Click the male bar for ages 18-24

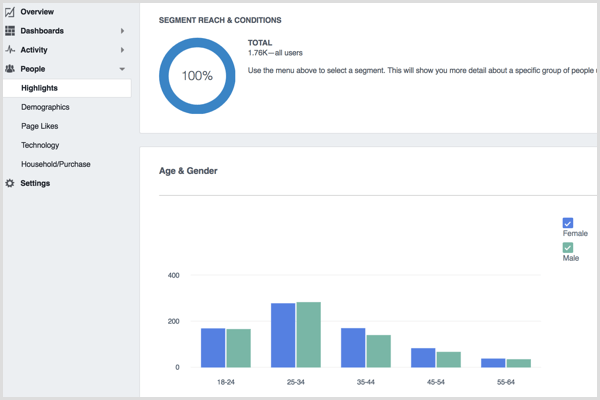pyautogui.click(x=238, y=348)
